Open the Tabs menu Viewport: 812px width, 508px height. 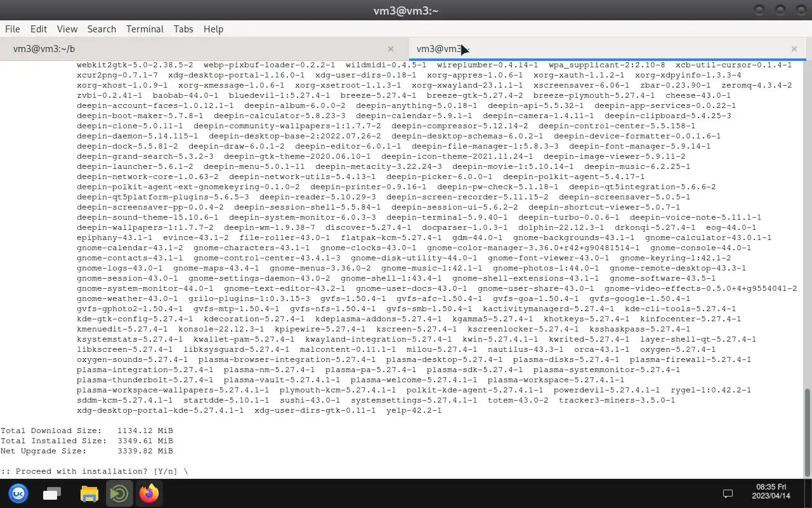[183, 29]
